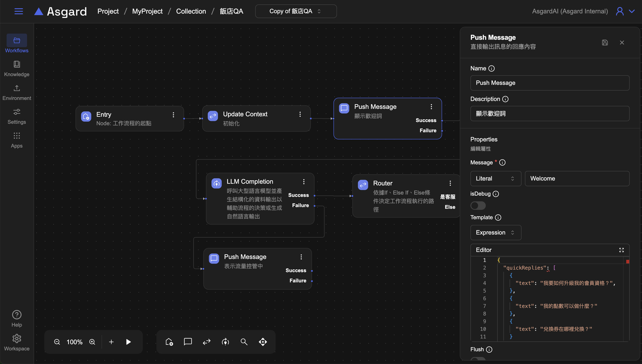The image size is (642, 364).
Task: Open the hamburger menu
Action: click(x=19, y=11)
